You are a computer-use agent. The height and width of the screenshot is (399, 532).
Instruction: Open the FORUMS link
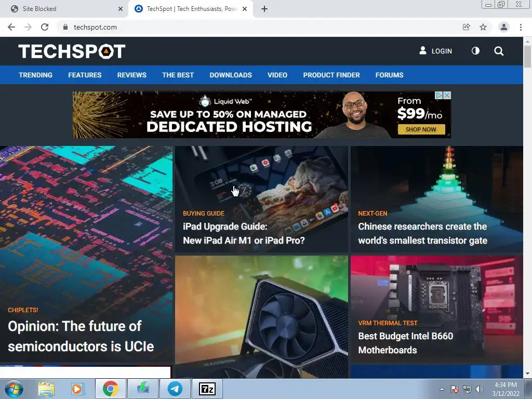point(389,75)
